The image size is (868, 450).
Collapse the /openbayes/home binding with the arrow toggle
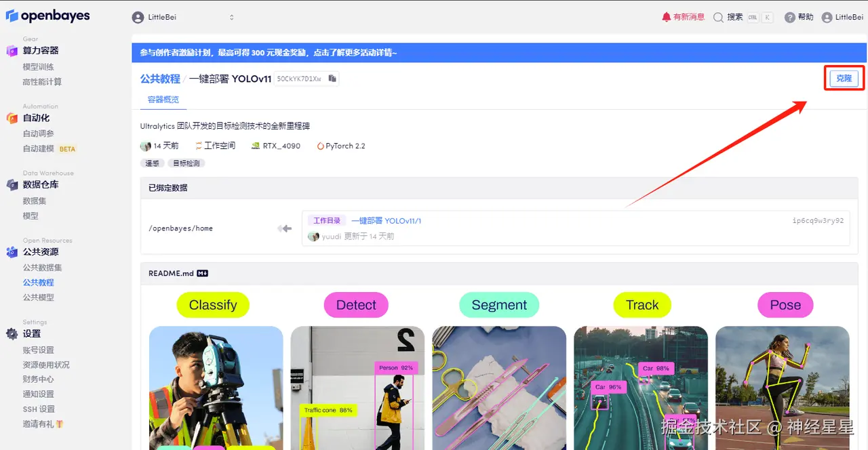tap(284, 228)
